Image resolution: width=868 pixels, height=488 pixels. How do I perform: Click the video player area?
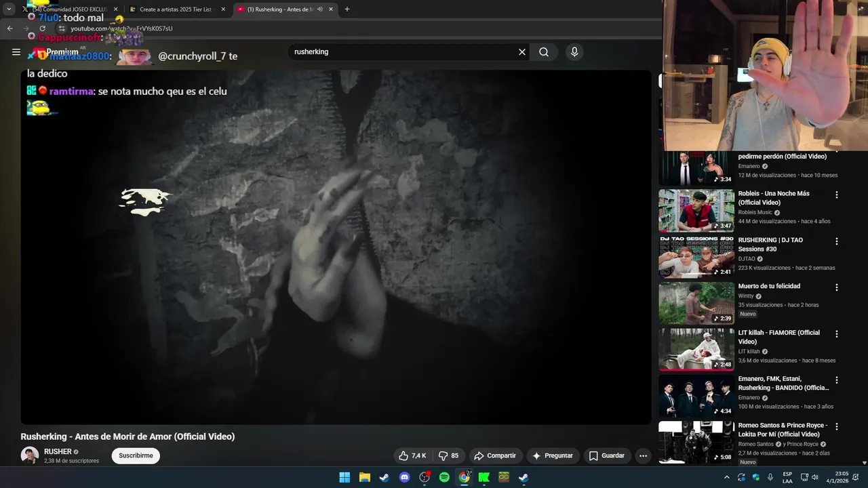click(336, 247)
